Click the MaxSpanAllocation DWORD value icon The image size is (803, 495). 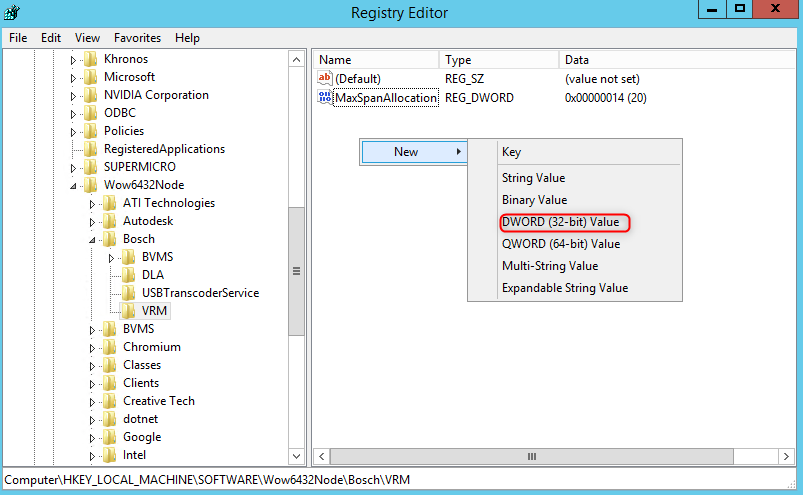tap(325, 98)
